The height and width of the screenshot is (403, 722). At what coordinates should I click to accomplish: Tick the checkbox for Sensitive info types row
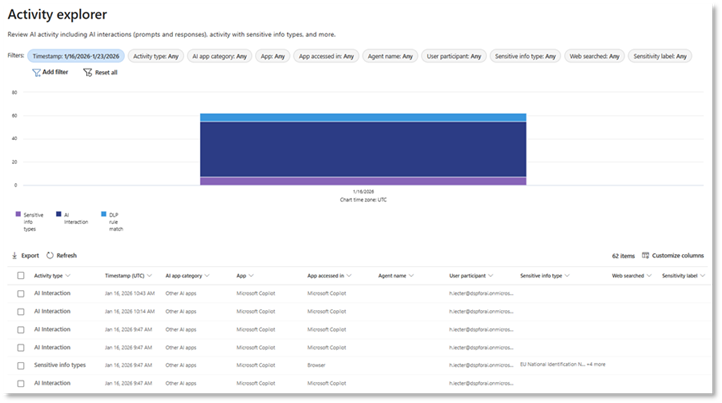20,365
